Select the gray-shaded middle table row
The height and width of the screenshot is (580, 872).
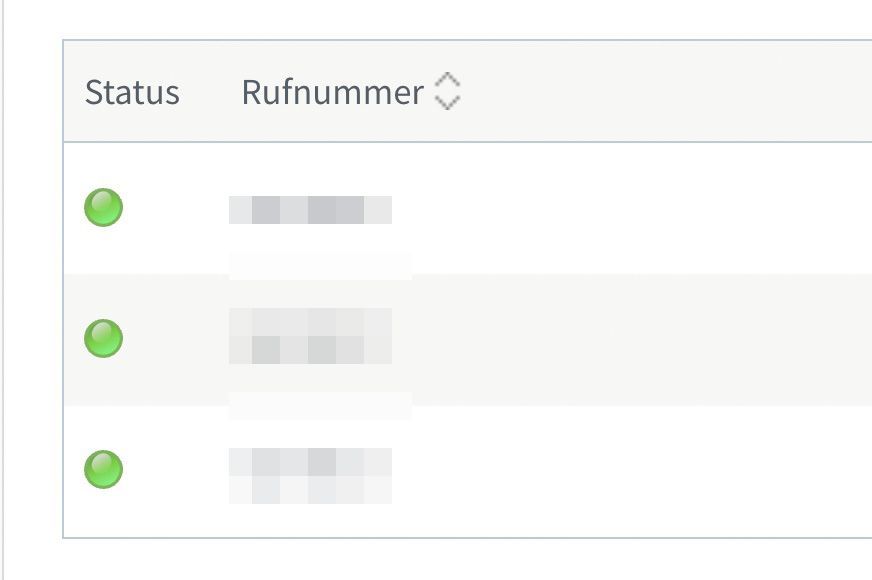[640, 338]
